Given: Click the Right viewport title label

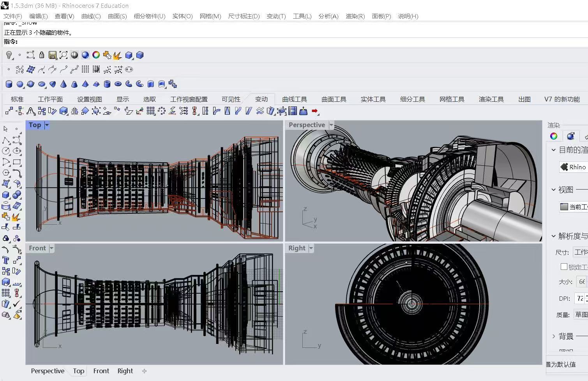Looking at the screenshot, I should coord(297,248).
